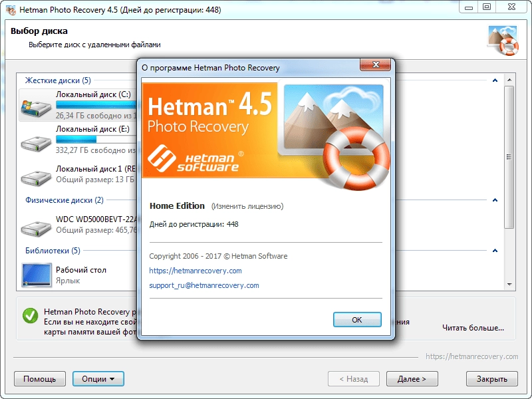Click the scrollbar down arrow in disk list
532x399 pixels.
click(x=509, y=285)
